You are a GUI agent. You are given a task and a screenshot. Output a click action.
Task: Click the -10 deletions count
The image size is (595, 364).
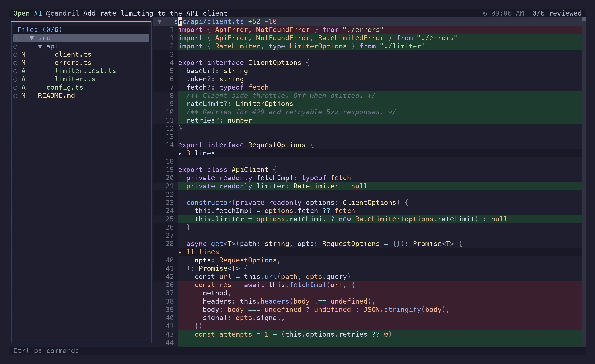271,21
